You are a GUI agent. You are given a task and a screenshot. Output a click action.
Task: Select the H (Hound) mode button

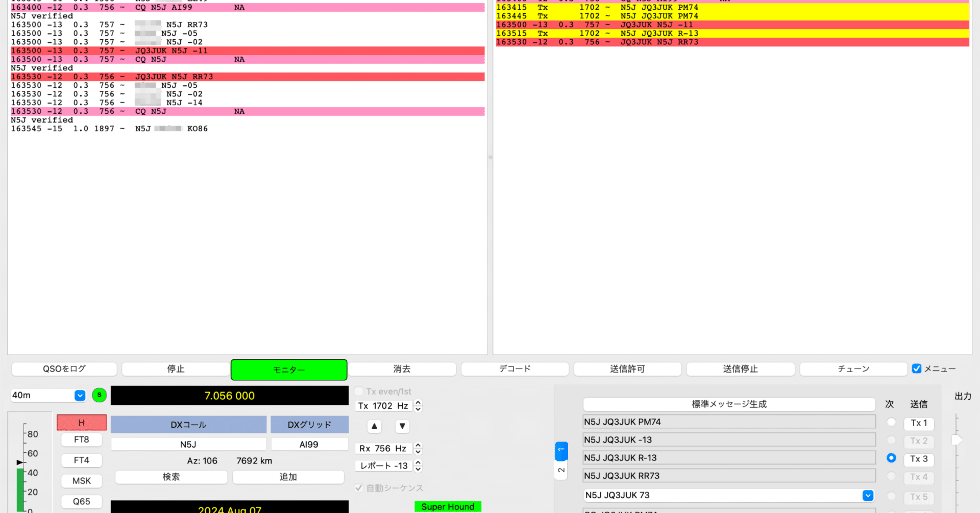81,422
